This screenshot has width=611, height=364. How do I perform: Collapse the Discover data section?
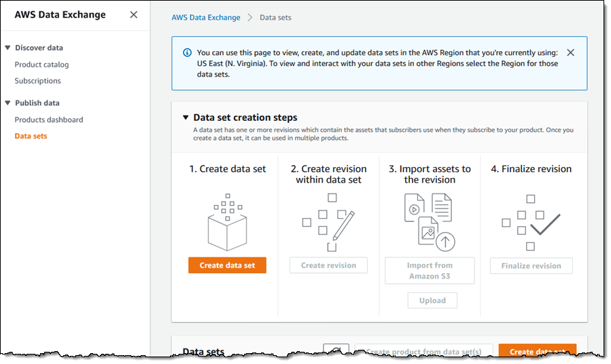click(x=7, y=48)
